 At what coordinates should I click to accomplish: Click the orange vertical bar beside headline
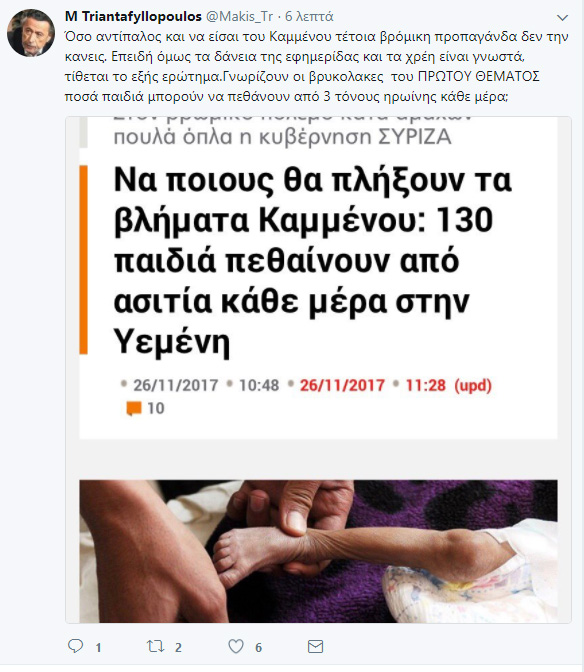pyautogui.click(x=84, y=260)
